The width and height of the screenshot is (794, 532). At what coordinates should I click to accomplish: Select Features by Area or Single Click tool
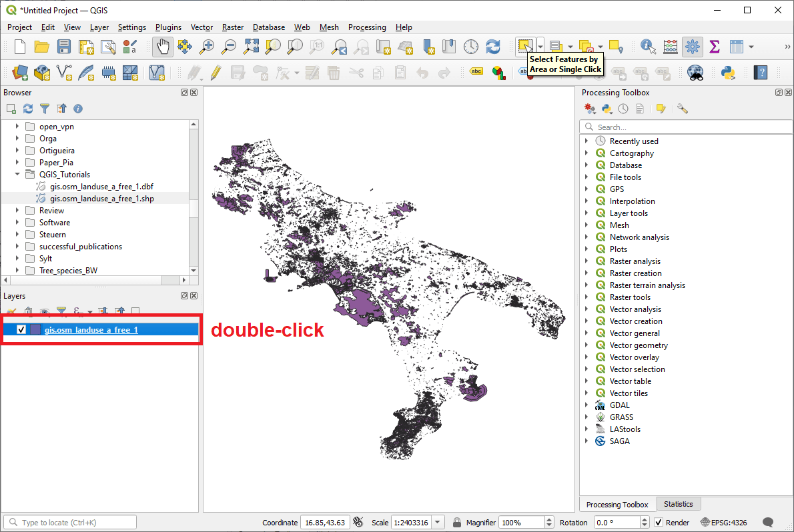coord(525,46)
